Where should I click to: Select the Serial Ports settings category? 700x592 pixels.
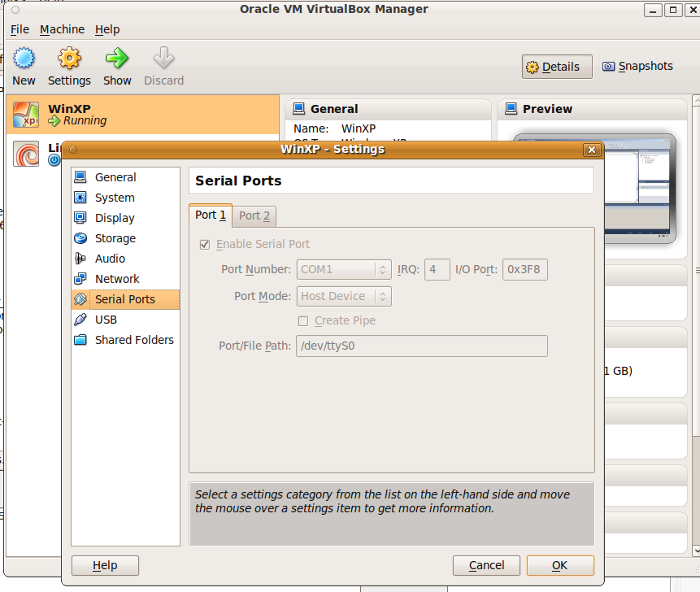click(x=125, y=299)
